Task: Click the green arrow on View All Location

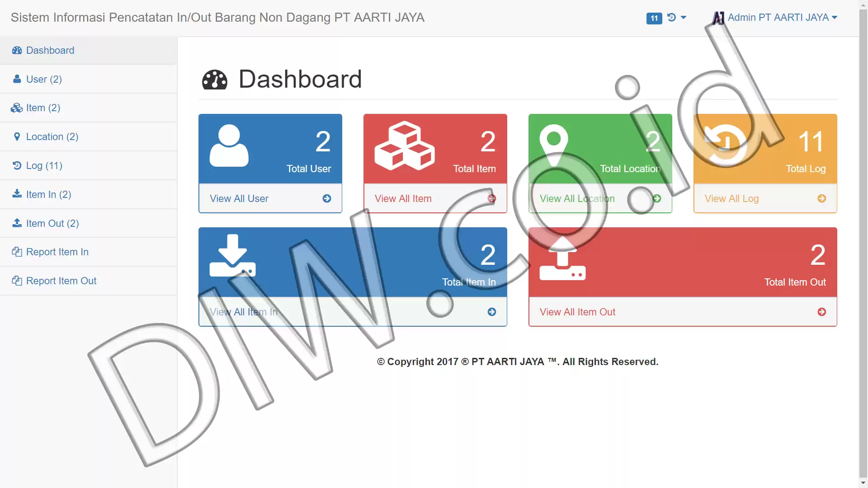Action: point(657,198)
